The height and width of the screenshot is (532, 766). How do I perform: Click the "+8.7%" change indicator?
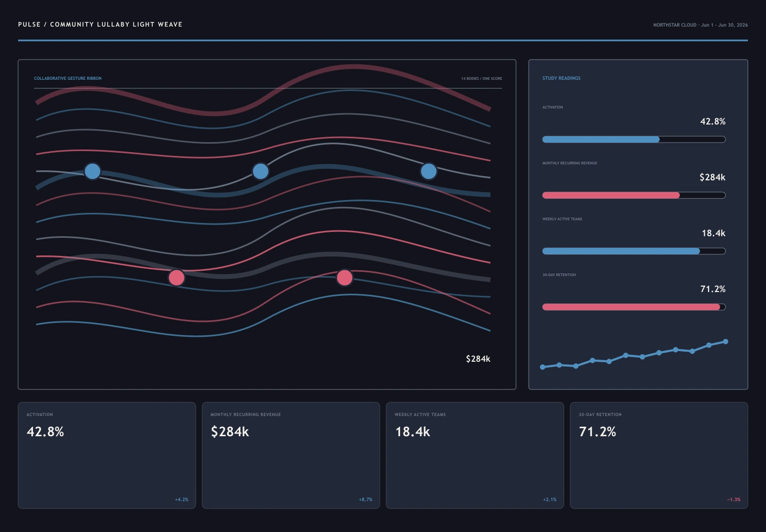(365, 500)
